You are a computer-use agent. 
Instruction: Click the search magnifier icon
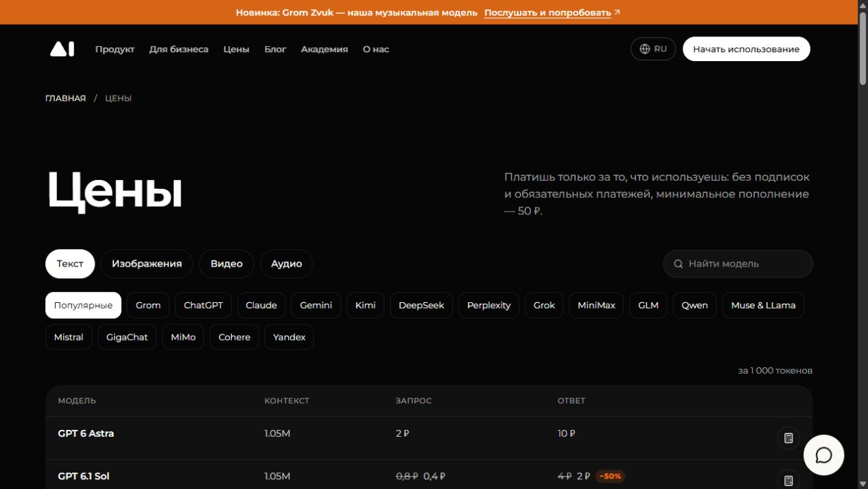[x=679, y=264]
